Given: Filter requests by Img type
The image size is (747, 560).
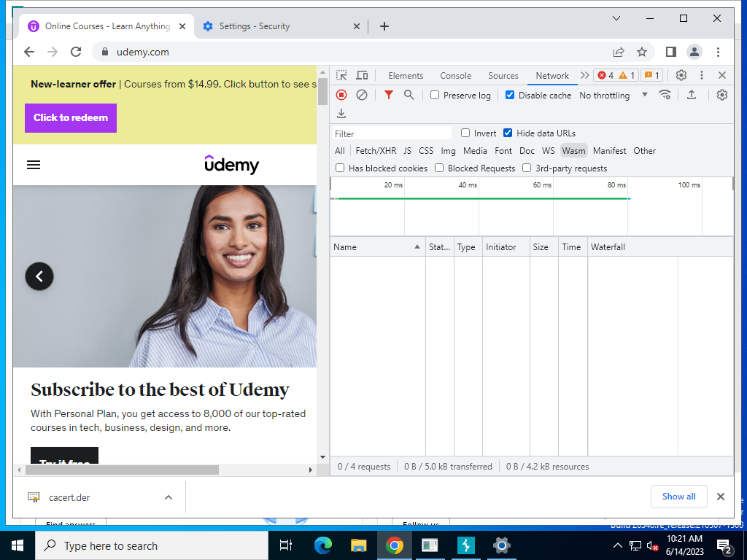Looking at the screenshot, I should tap(448, 150).
